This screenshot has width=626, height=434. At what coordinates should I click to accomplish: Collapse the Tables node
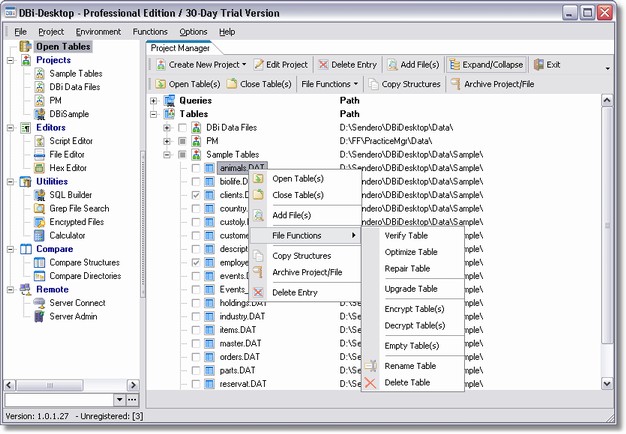153,114
